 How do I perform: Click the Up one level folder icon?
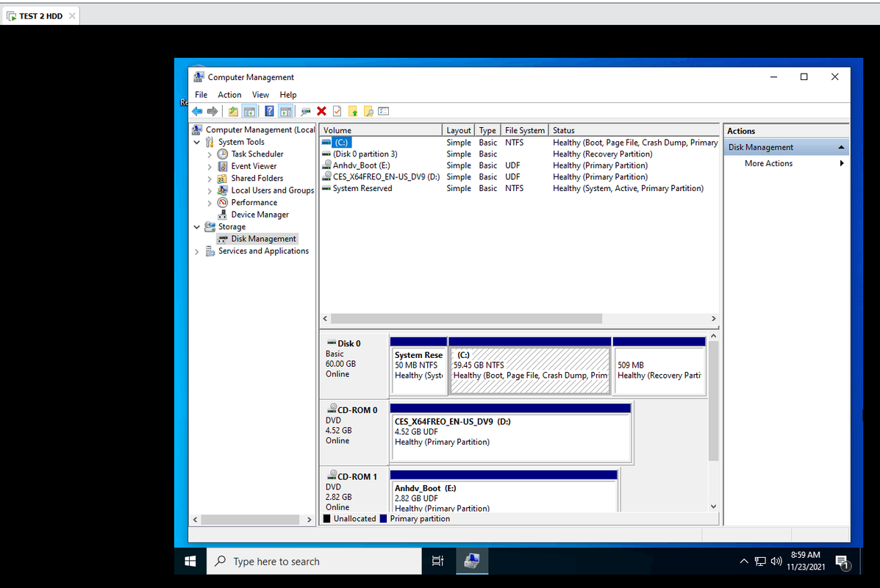coord(233,111)
